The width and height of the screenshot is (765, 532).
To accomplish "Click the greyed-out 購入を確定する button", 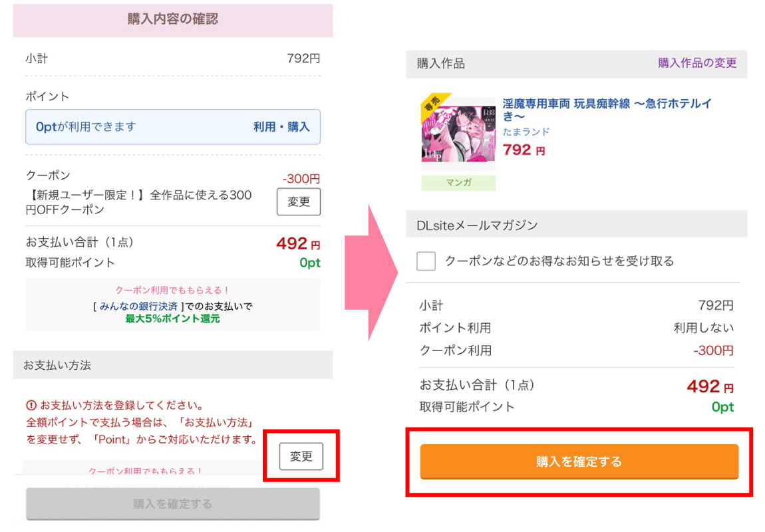I will coord(173,503).
